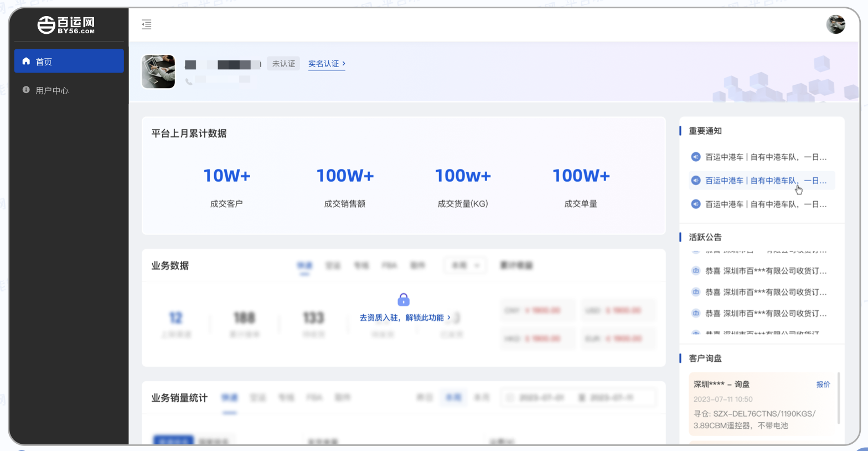The height and width of the screenshot is (451, 868).
Task: Click the phone icon below the username
Action: point(189,81)
